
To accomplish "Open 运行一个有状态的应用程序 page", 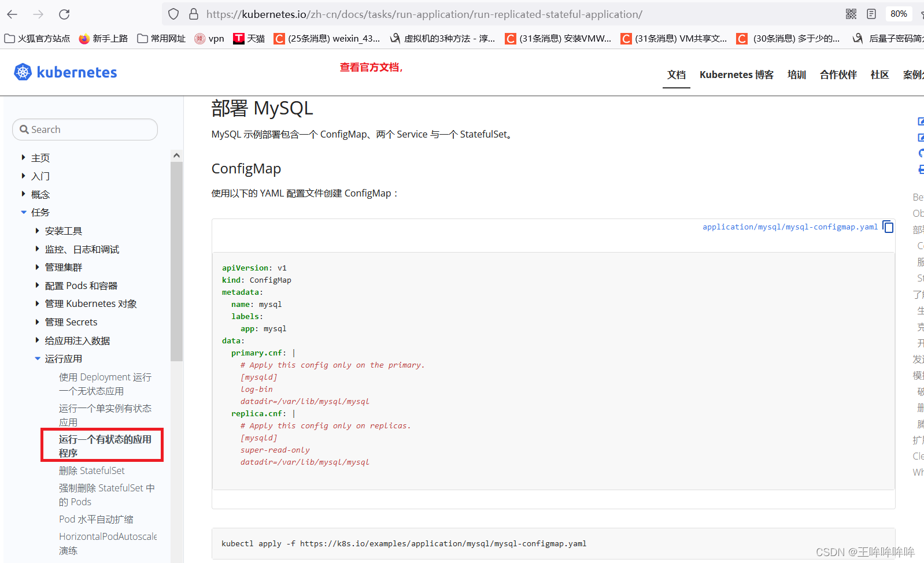I will (x=105, y=446).
